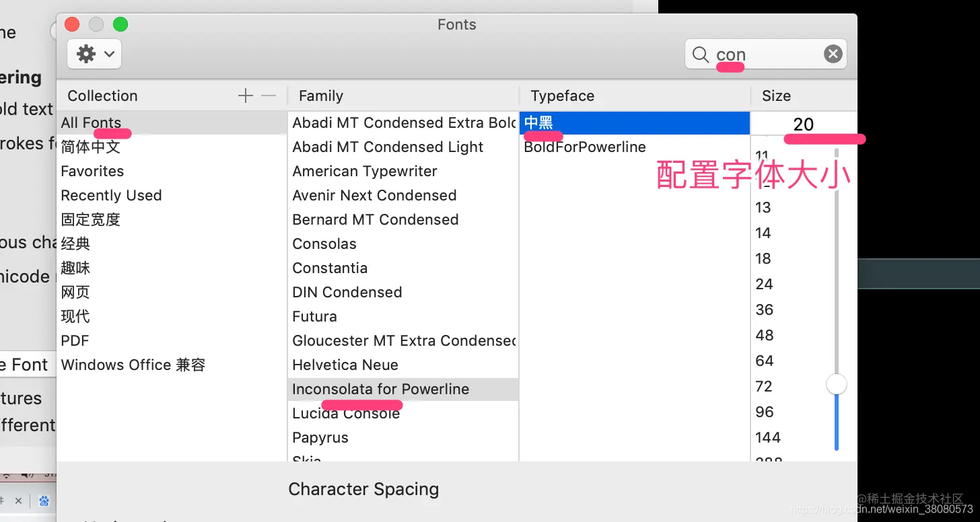This screenshot has width=980, height=522.
Task: Click the Typeface column header
Action: tap(562, 96)
